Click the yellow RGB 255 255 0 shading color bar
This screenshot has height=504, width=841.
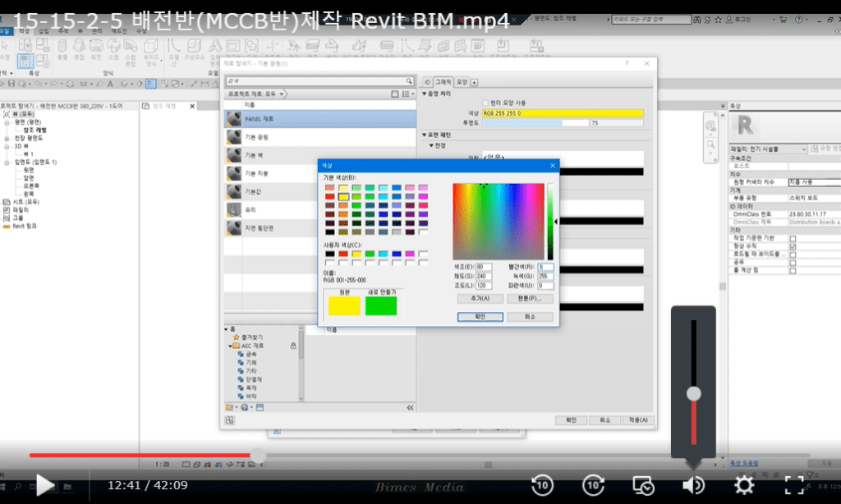563,113
